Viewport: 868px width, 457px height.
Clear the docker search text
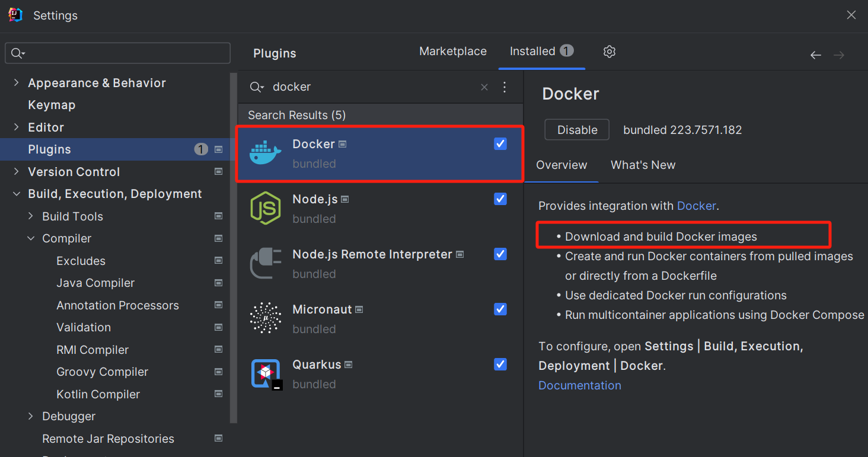coord(484,87)
